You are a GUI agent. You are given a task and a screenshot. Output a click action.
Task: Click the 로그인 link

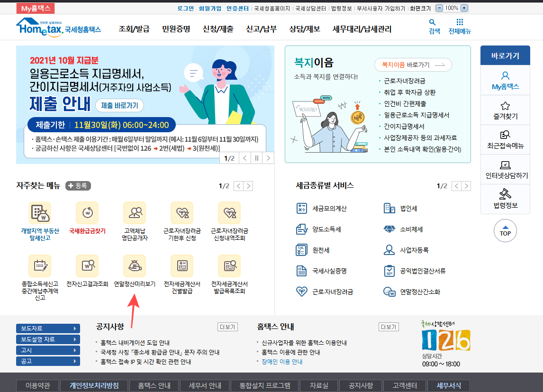click(x=186, y=9)
